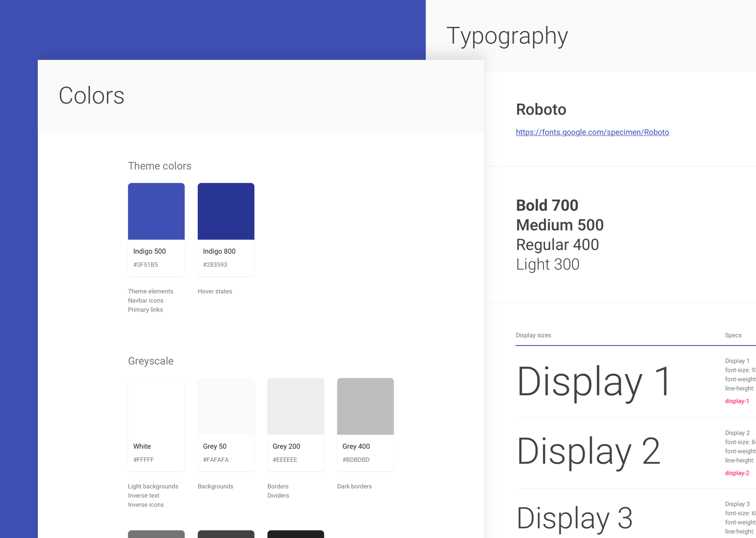Viewport: 756px width, 538px height.
Task: Click the Regular 400 weight sample
Action: click(557, 245)
